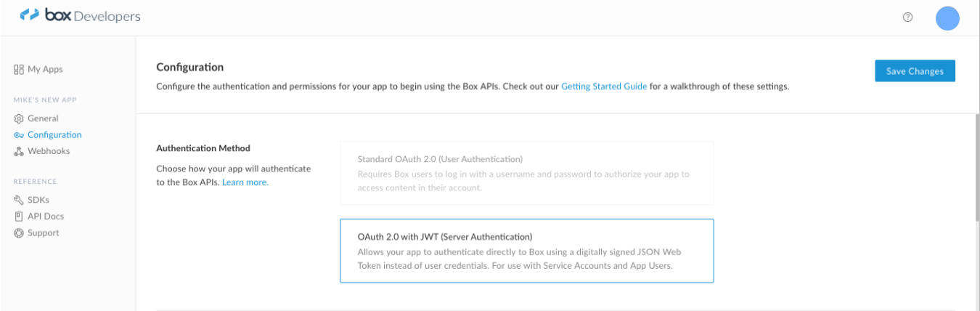
Task: Open the user avatar menu
Action: coord(948,17)
